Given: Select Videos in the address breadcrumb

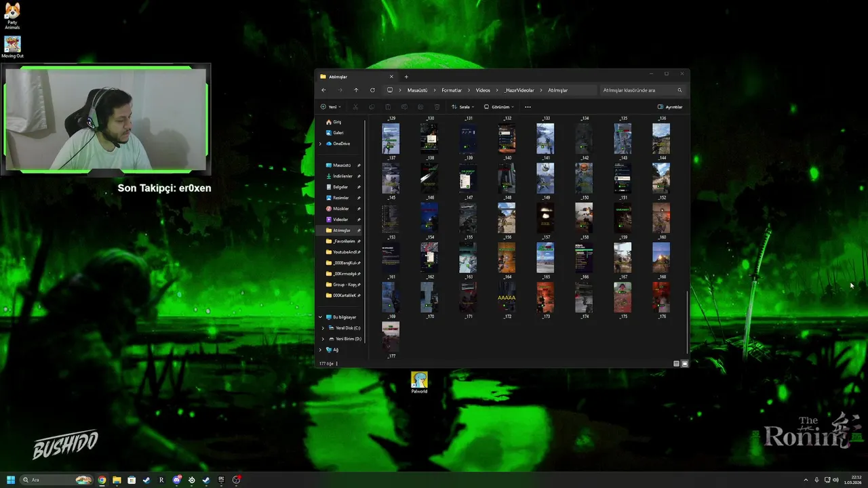Looking at the screenshot, I should coord(483,90).
